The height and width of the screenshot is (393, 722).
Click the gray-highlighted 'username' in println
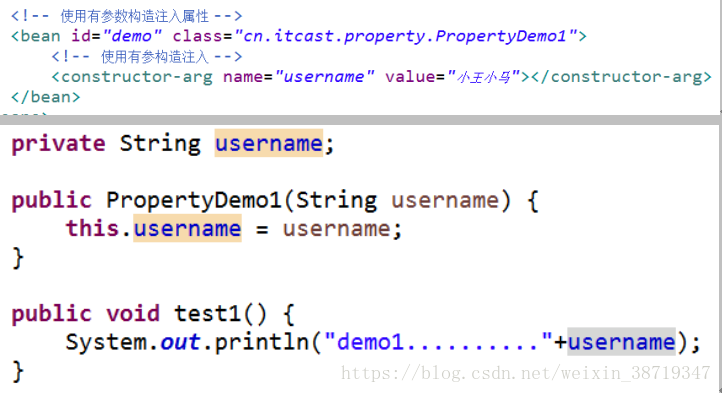pyautogui.click(x=621, y=342)
